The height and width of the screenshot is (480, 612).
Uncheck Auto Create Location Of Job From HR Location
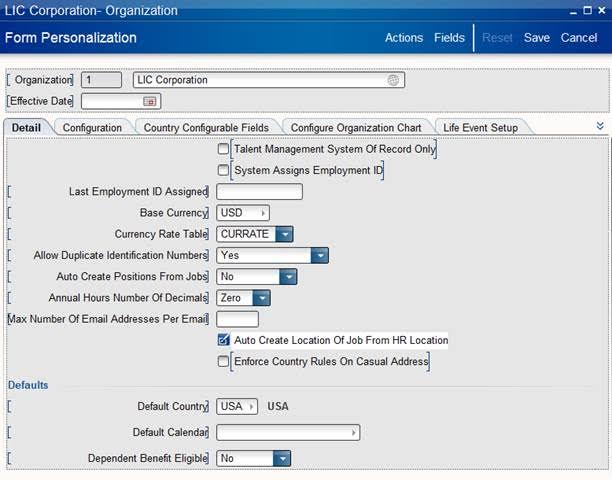coord(223,340)
